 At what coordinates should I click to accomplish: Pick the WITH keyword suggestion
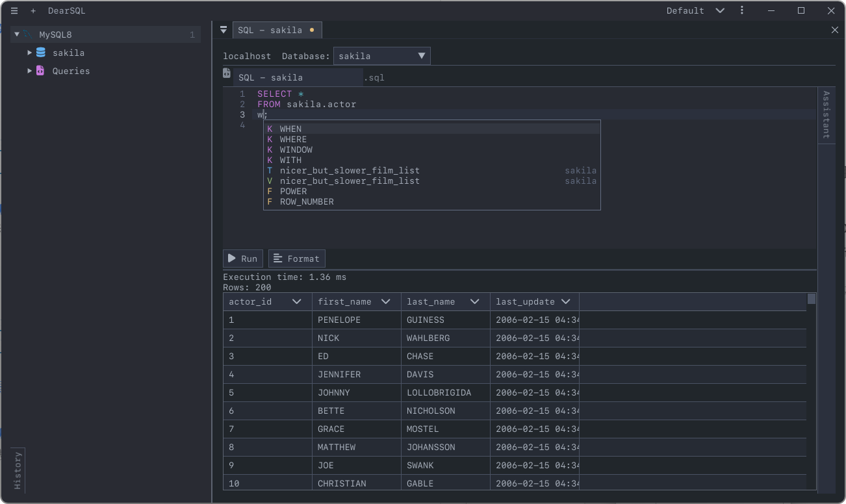tap(431, 160)
